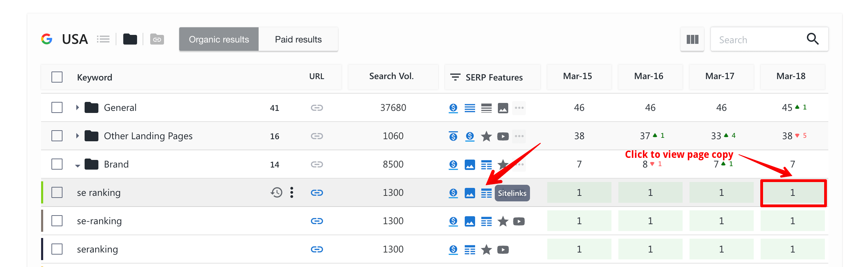
Task: Expand the Other Landing Pages folder arrow
Action: 78,136
